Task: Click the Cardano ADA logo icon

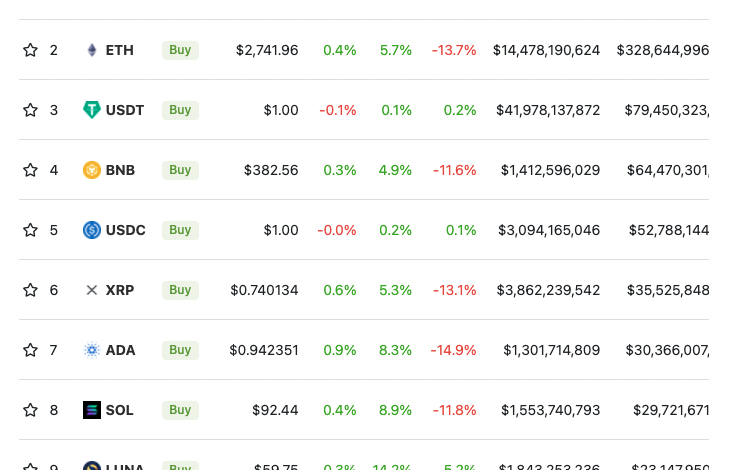Action: tap(92, 350)
